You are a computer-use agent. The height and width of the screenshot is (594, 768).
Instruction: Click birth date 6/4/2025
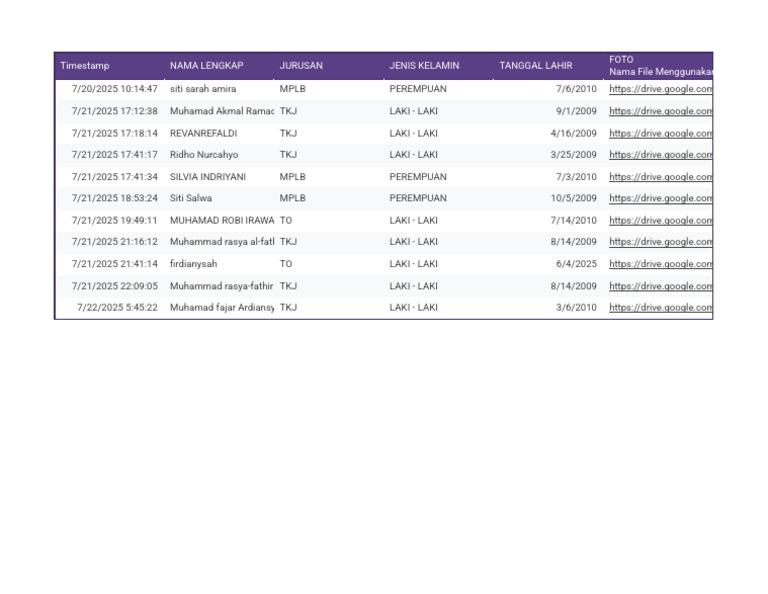click(x=576, y=264)
